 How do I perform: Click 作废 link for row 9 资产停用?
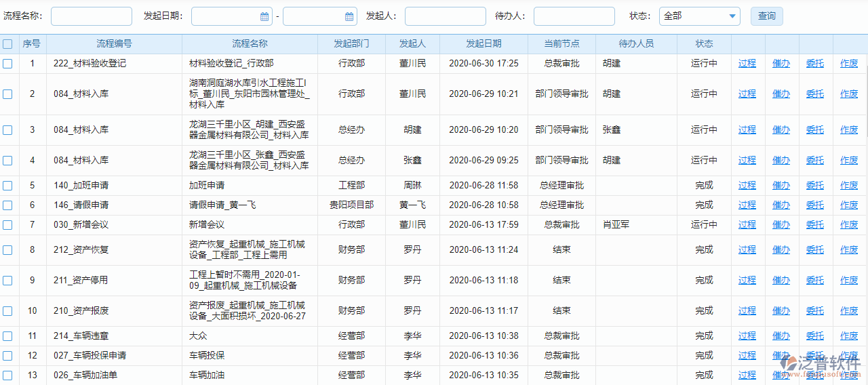click(x=849, y=281)
